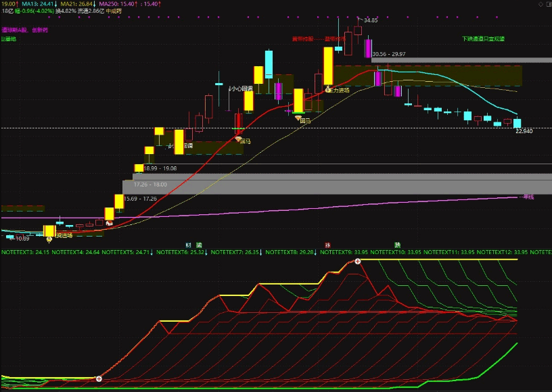Image resolution: width=552 pixels, height=392 pixels.
Task: Click the NOTETEXT12: 33.95 value
Action: click(x=502, y=252)
